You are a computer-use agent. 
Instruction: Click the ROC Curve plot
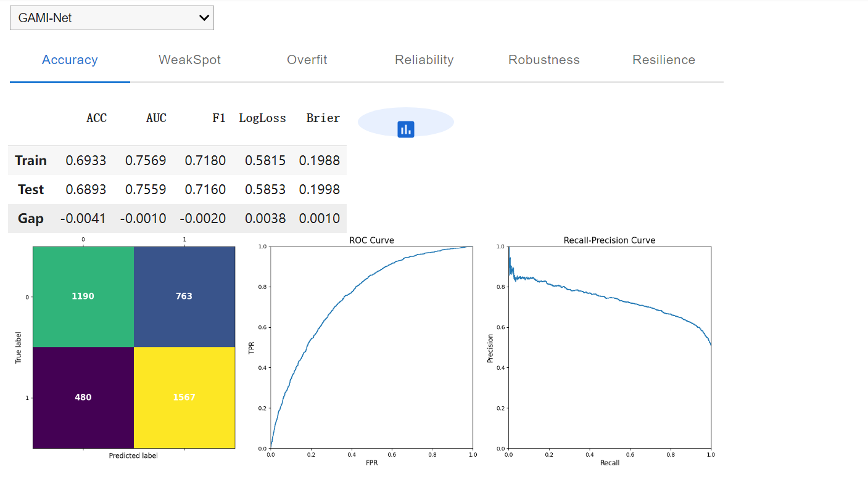click(371, 347)
